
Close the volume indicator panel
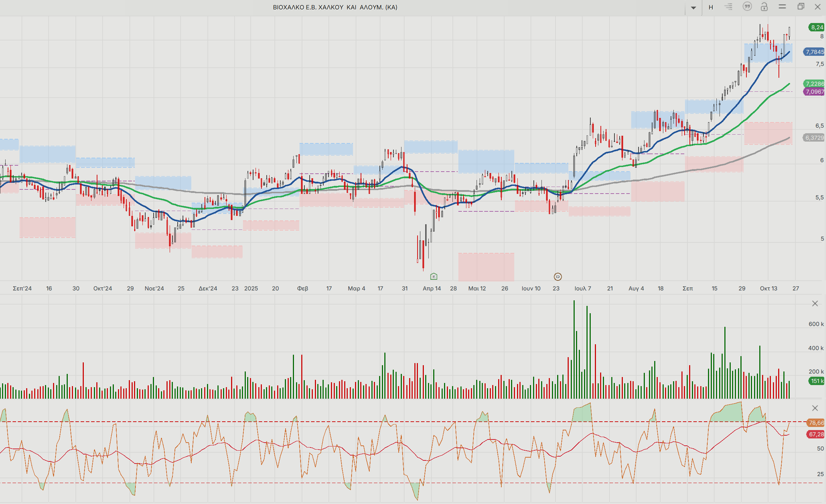815,303
